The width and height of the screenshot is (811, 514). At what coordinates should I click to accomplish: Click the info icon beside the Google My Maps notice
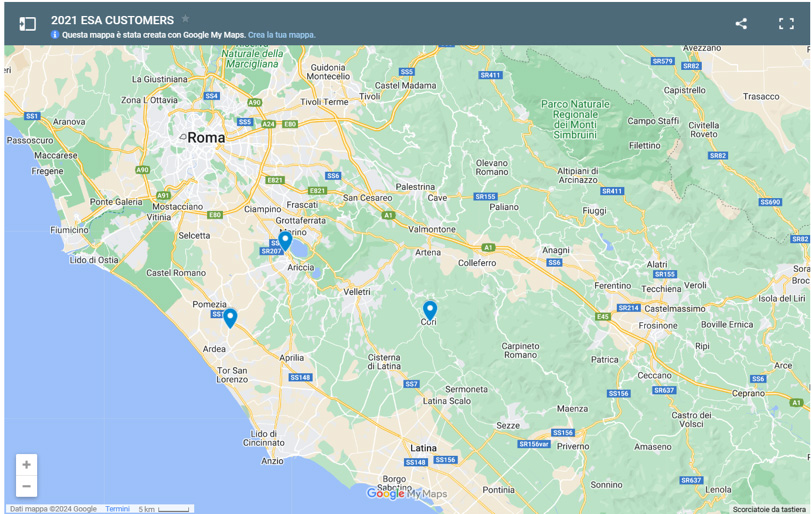(55, 35)
